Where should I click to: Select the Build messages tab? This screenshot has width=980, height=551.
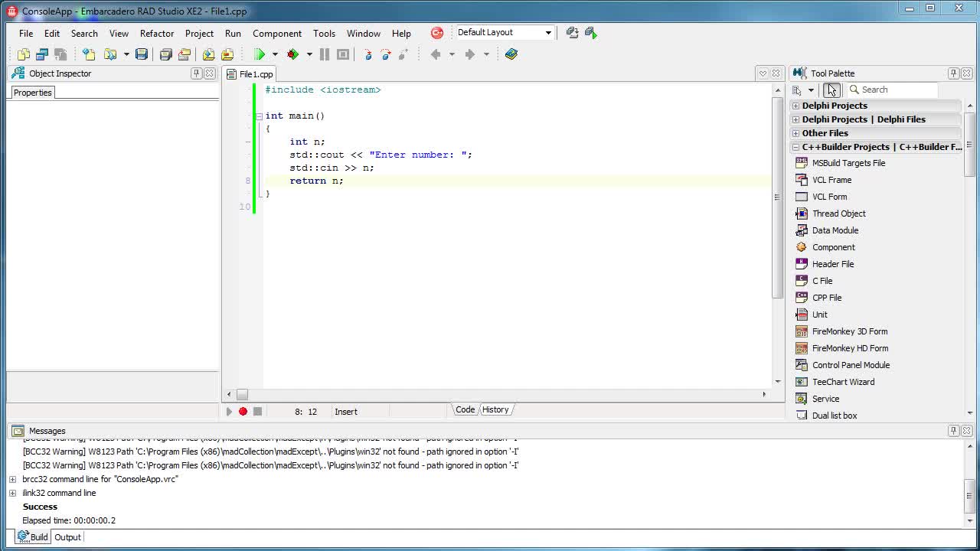(x=32, y=537)
